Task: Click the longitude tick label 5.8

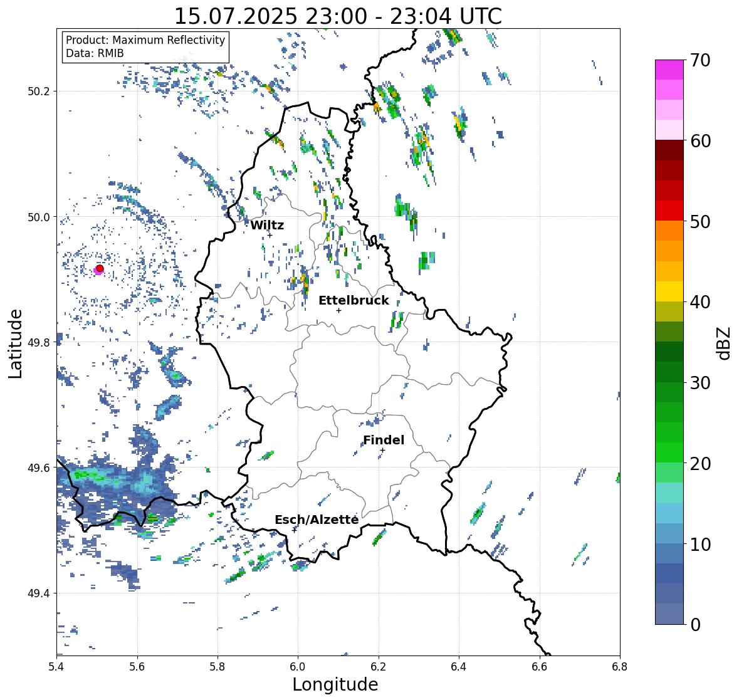Action: tap(218, 666)
